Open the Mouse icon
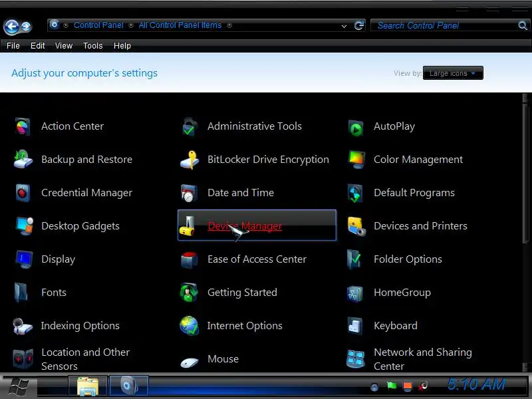This screenshot has width=532, height=399. 190,362
